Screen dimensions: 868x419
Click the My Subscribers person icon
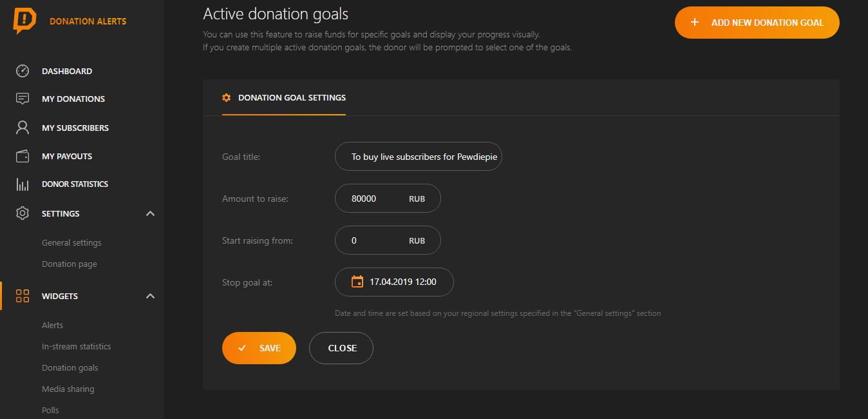[23, 128]
